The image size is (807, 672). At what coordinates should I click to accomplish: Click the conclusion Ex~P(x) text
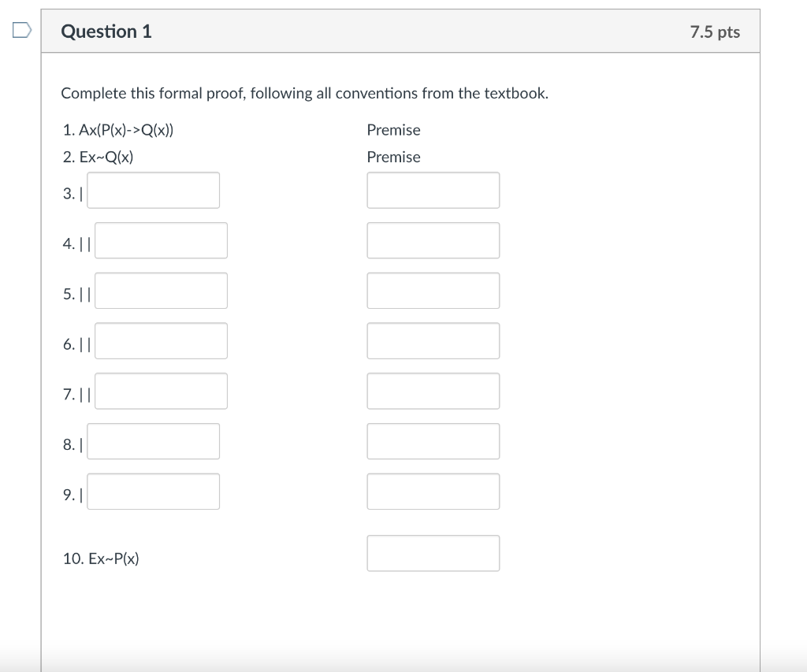point(101,559)
